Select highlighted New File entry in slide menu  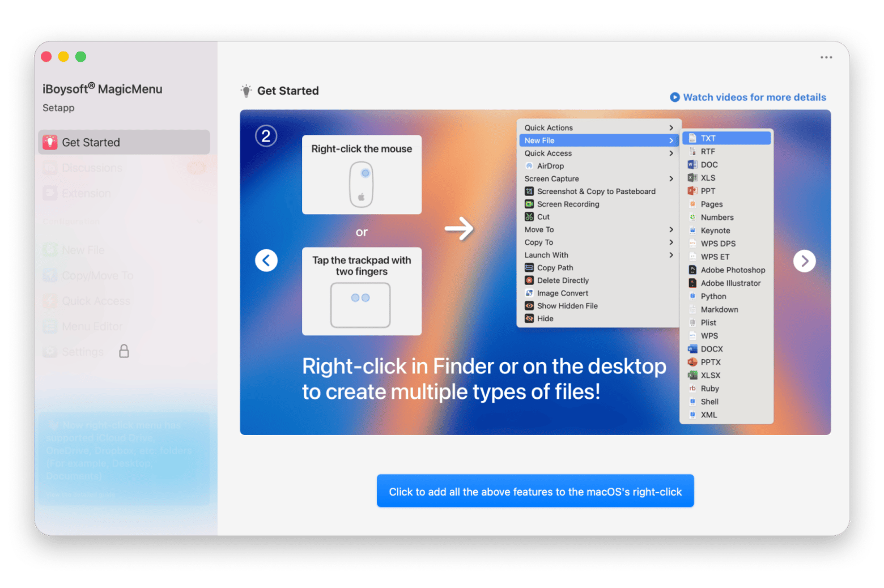coord(598,140)
